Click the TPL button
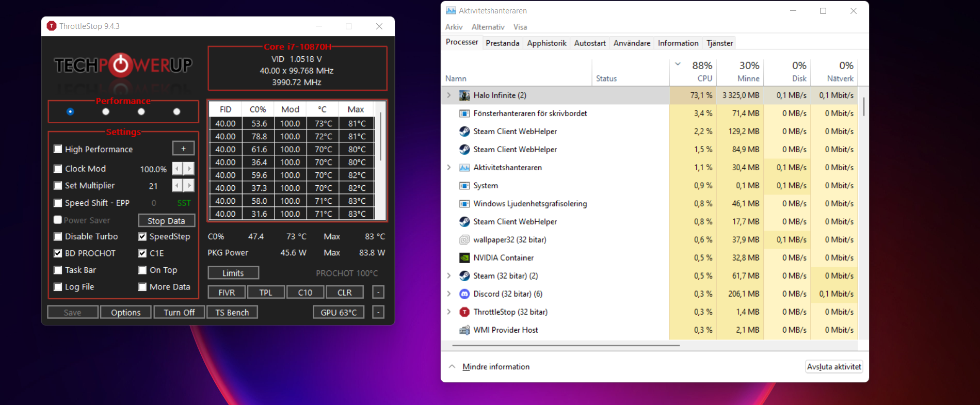This screenshot has height=405, width=980. click(266, 293)
